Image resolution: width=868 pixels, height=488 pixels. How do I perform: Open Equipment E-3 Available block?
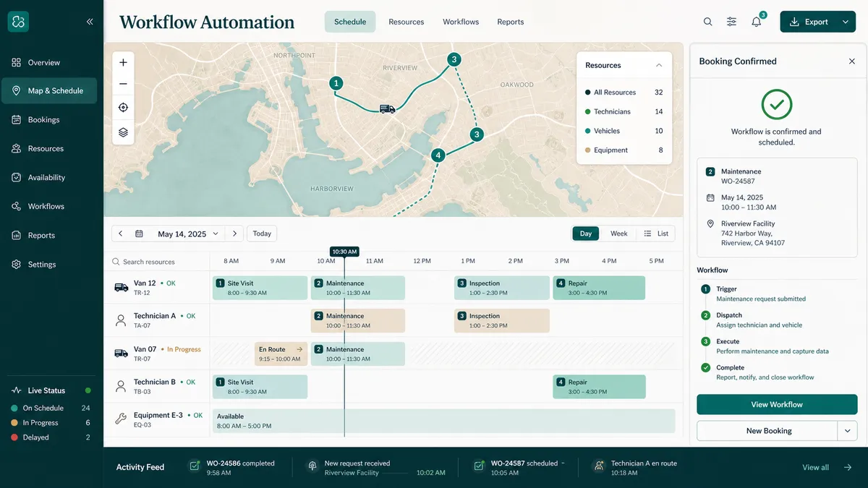pyautogui.click(x=443, y=421)
